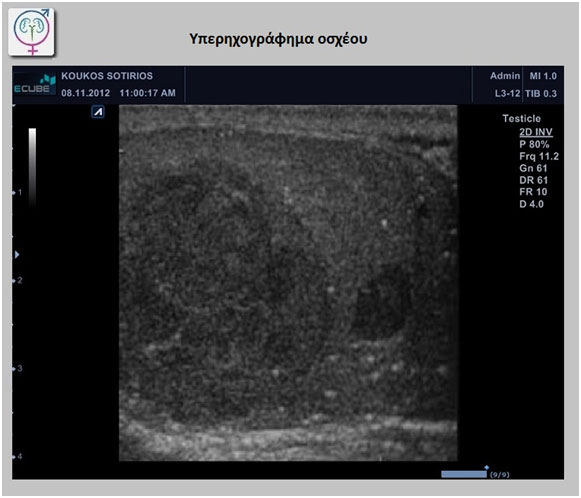The width and height of the screenshot is (581, 498).
Task: Select the 2D INV mode label
Action: click(x=536, y=132)
